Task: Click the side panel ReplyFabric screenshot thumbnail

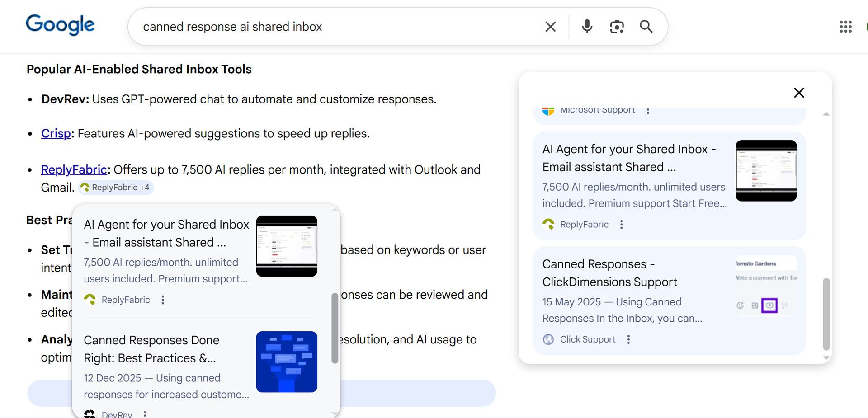Action: 766,171
